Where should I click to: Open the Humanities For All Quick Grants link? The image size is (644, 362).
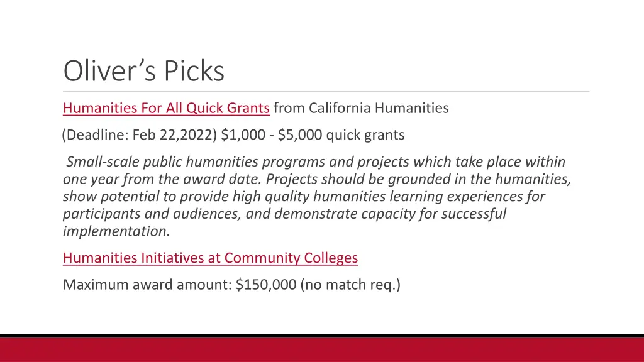(x=166, y=108)
